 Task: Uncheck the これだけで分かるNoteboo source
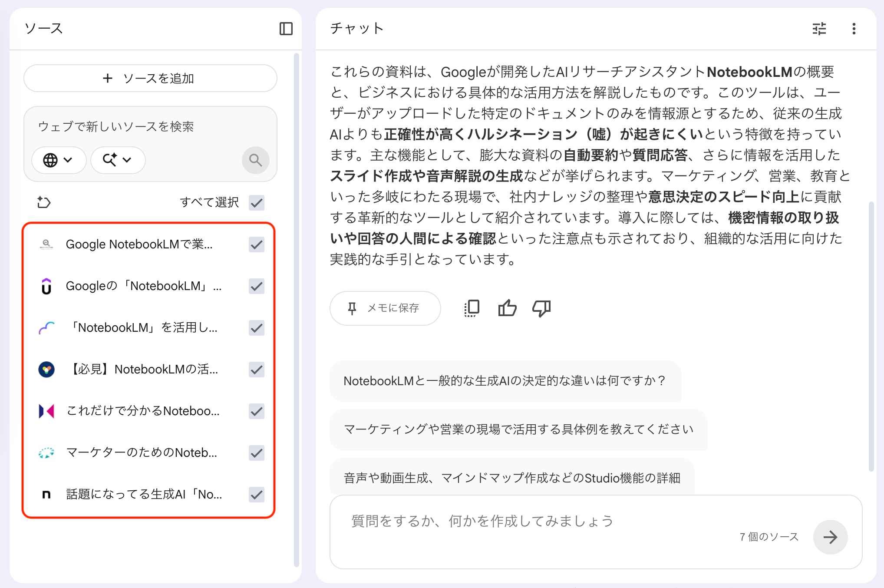pos(257,411)
